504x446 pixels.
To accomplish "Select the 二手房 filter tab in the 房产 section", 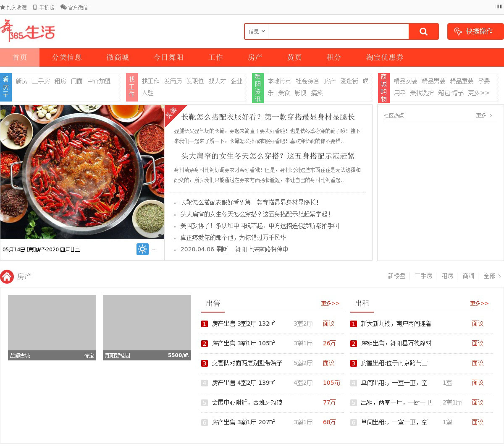I will tap(423, 276).
